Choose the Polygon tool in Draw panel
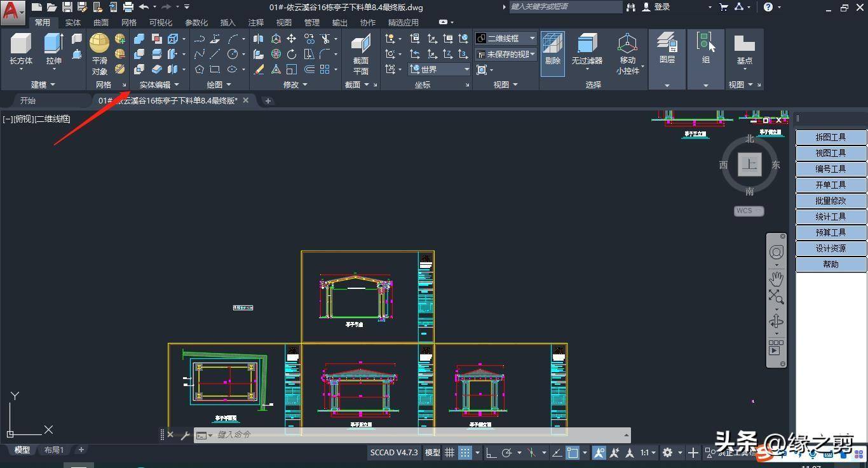Image resolution: width=868 pixels, height=468 pixels. pyautogui.click(x=200, y=69)
